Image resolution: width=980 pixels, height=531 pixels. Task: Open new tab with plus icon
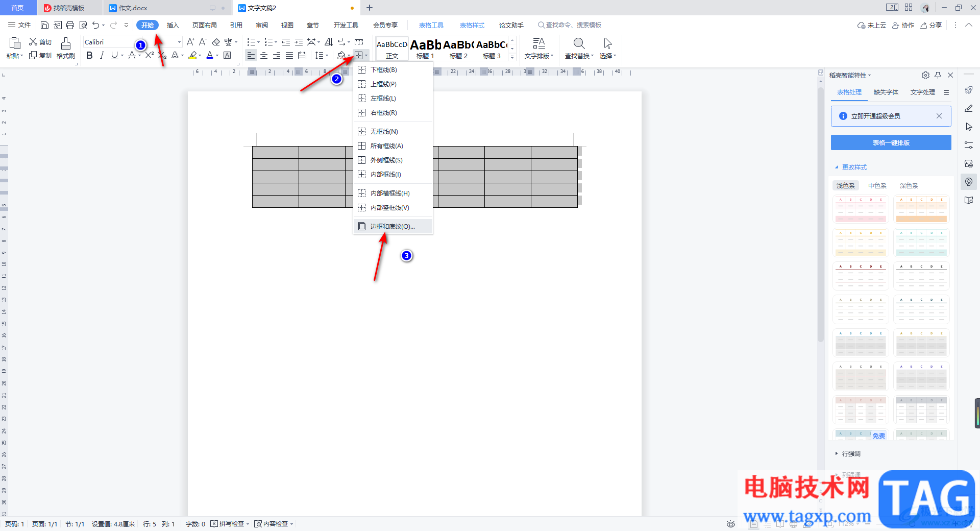tap(370, 8)
